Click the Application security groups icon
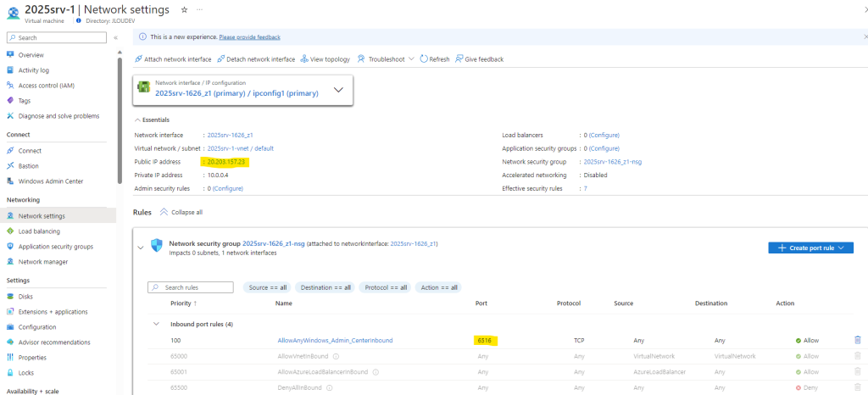Viewport: 868px width, 395px height. point(10,246)
